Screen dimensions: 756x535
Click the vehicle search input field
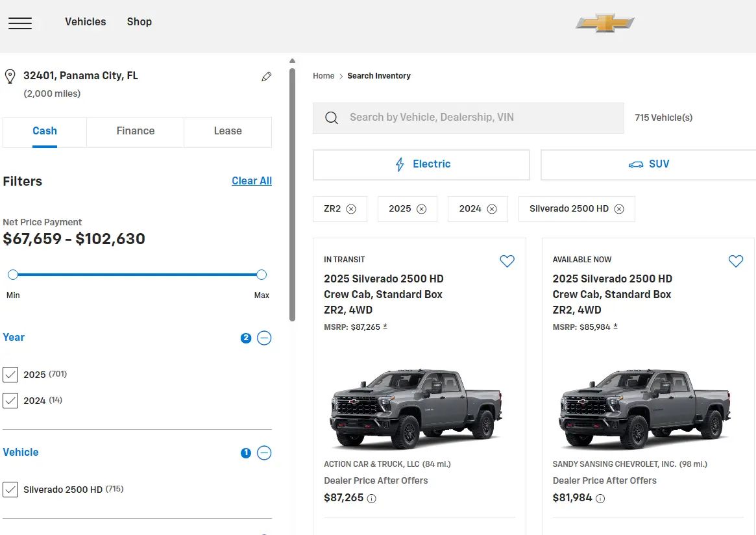[x=467, y=118]
